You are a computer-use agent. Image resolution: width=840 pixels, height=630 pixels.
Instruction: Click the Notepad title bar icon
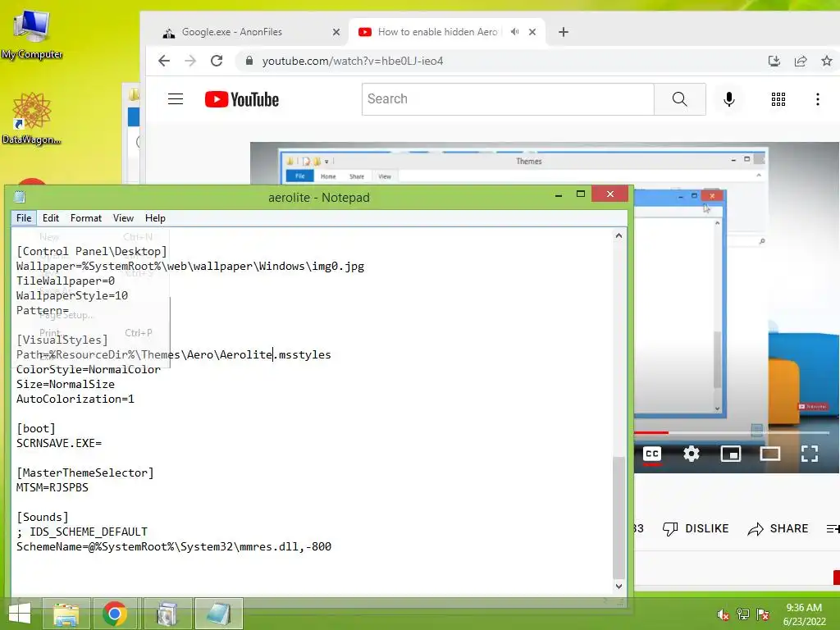point(20,197)
